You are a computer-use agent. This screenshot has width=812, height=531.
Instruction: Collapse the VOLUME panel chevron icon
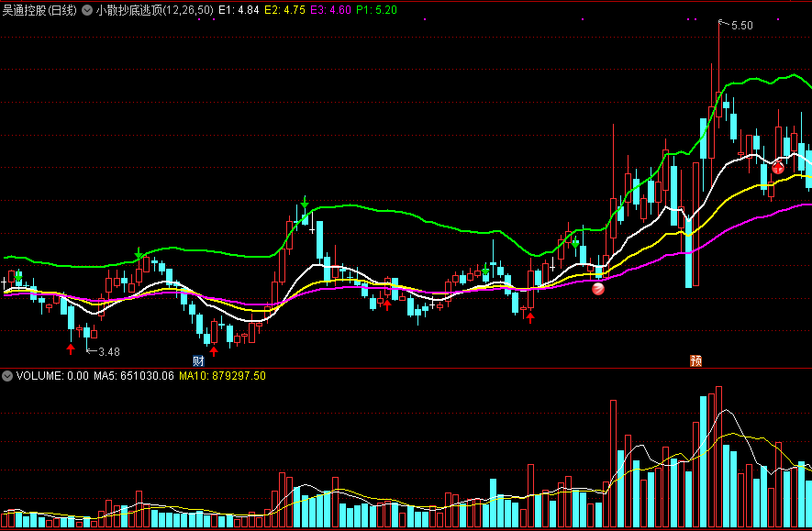pyautogui.click(x=7, y=376)
